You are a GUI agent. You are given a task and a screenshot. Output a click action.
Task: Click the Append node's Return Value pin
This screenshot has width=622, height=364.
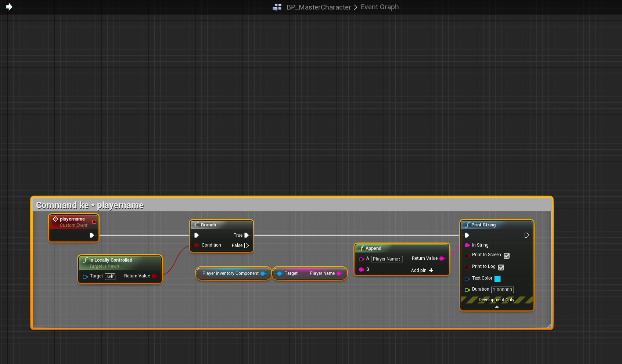pos(442,259)
